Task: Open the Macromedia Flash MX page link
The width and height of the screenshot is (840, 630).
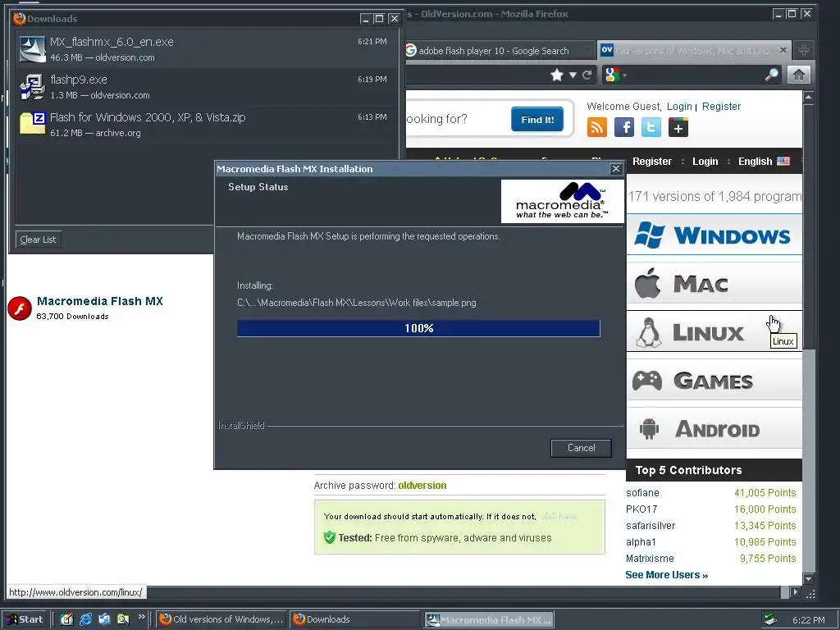Action: pos(99,301)
